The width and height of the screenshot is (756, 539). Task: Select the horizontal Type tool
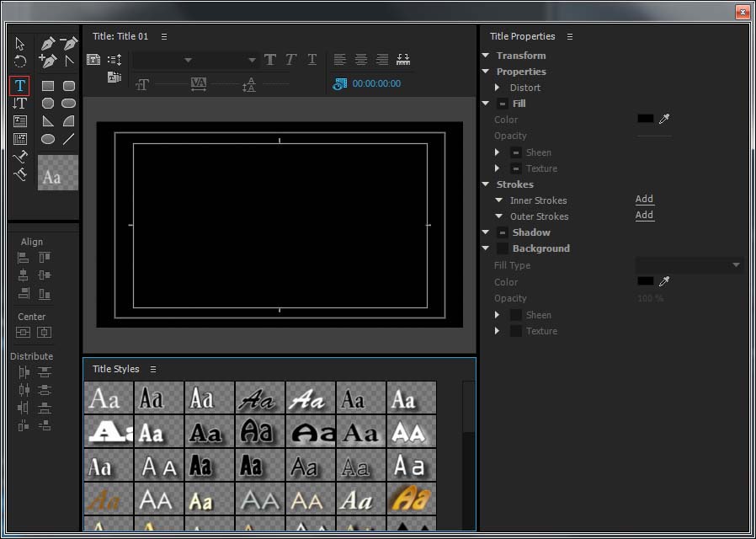click(x=19, y=86)
